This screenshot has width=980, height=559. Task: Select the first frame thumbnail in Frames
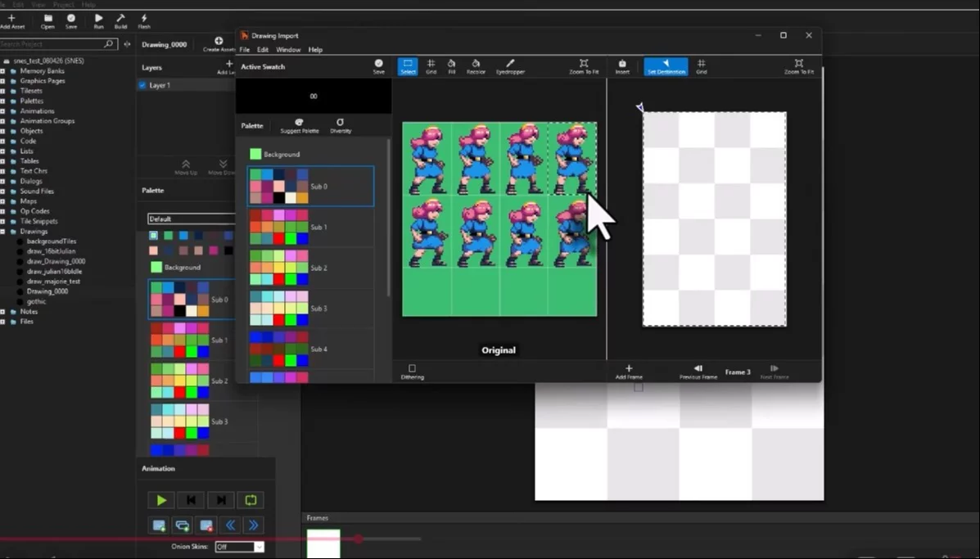coord(323,543)
